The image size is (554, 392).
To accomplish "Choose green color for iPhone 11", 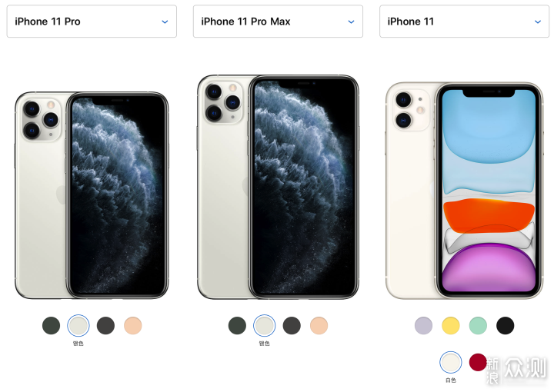I will pyautogui.click(x=478, y=325).
